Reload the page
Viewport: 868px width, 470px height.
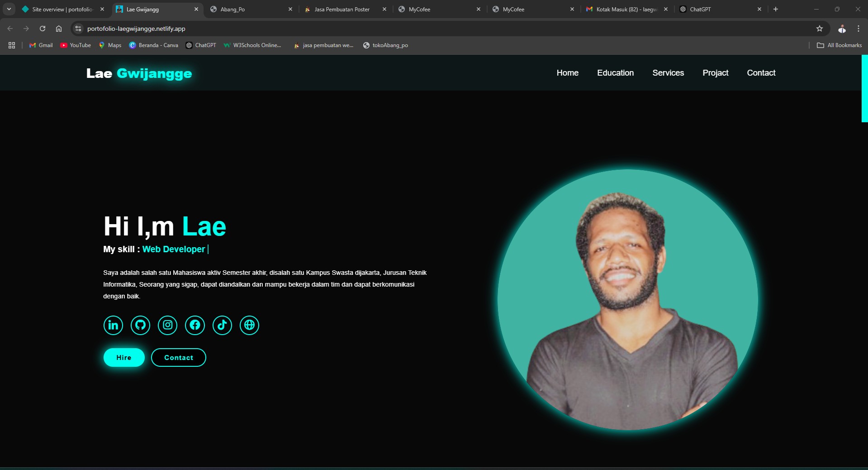pyautogui.click(x=43, y=29)
